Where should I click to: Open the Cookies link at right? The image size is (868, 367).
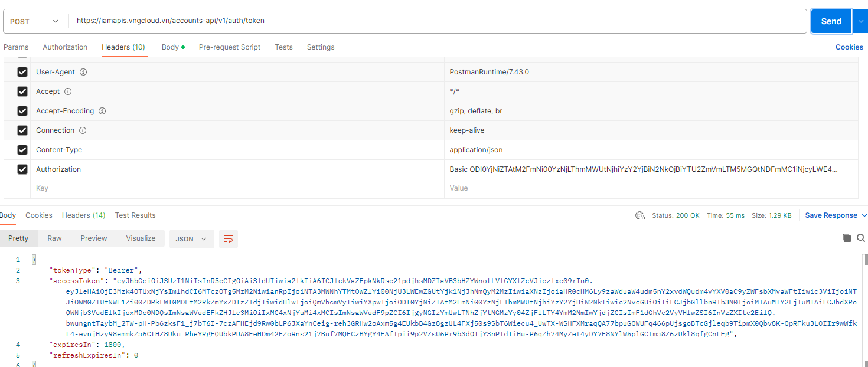(849, 47)
